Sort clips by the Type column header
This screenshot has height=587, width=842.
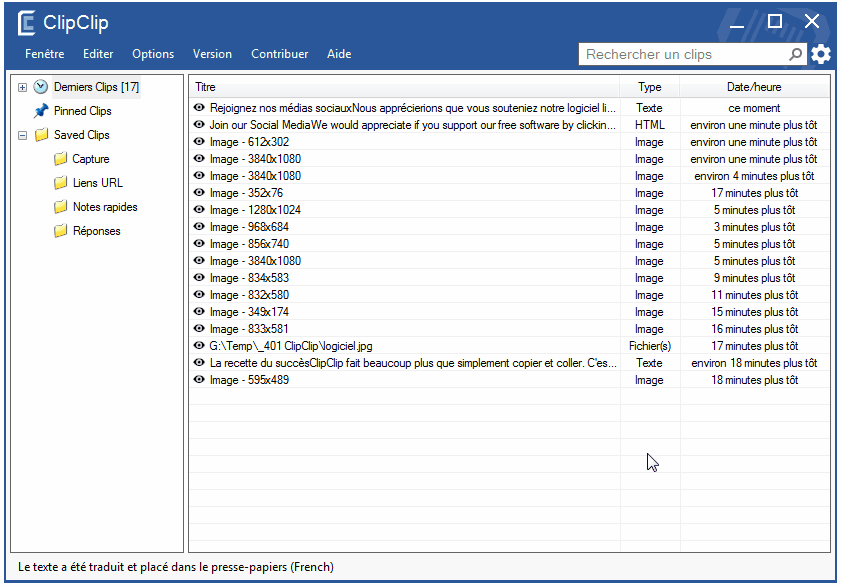650,87
